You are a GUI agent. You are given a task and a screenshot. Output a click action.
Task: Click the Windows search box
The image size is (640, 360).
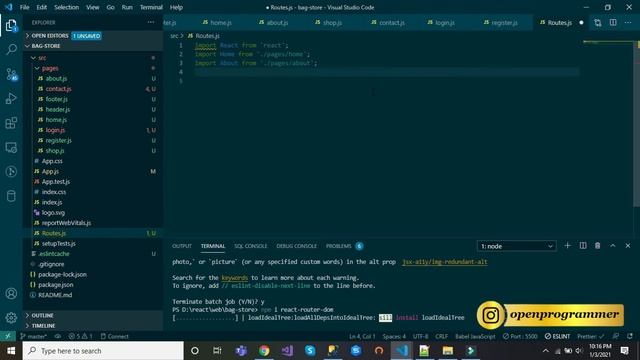[x=103, y=351]
